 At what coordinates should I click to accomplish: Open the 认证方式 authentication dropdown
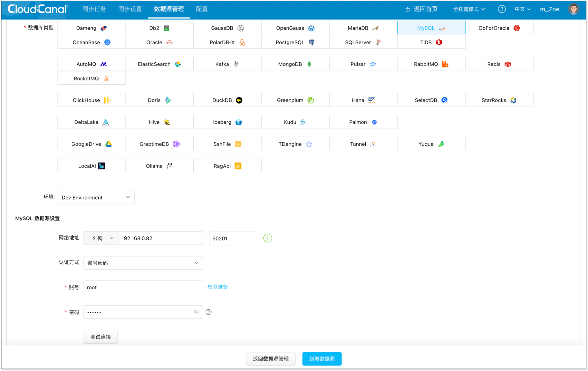point(143,263)
